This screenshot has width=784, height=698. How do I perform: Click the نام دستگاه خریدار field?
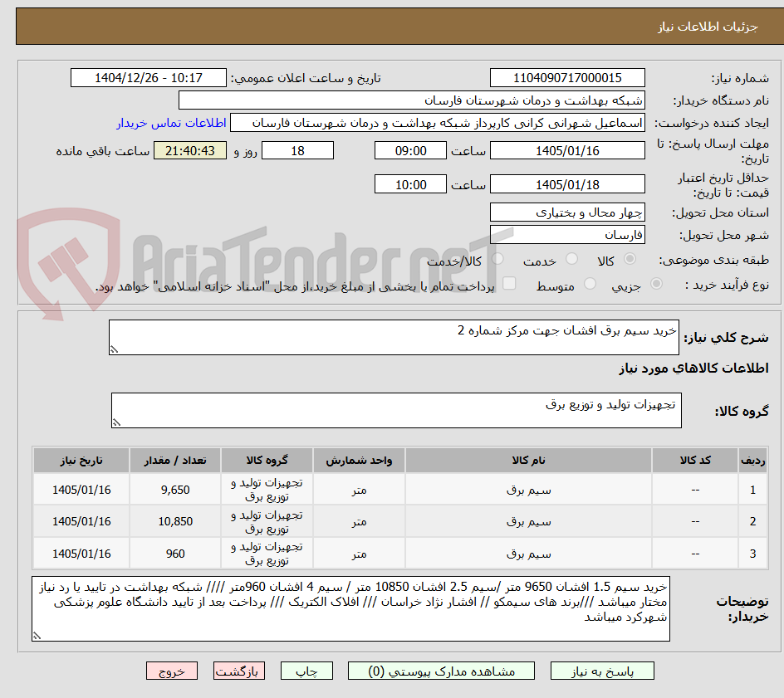[x=411, y=100]
